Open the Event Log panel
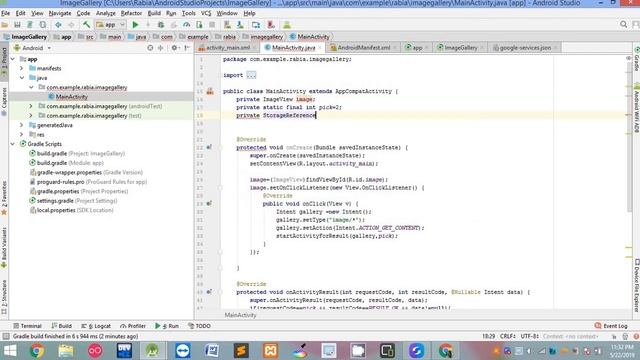 pyautogui.click(x=611, y=326)
